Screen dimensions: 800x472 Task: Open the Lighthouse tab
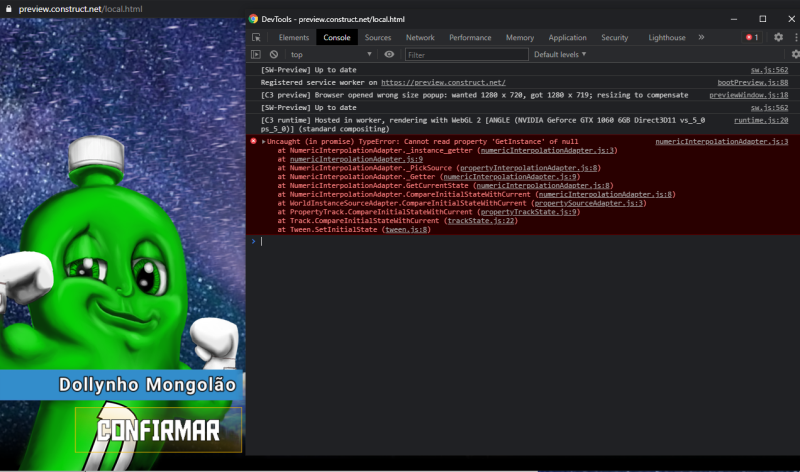pyautogui.click(x=667, y=37)
